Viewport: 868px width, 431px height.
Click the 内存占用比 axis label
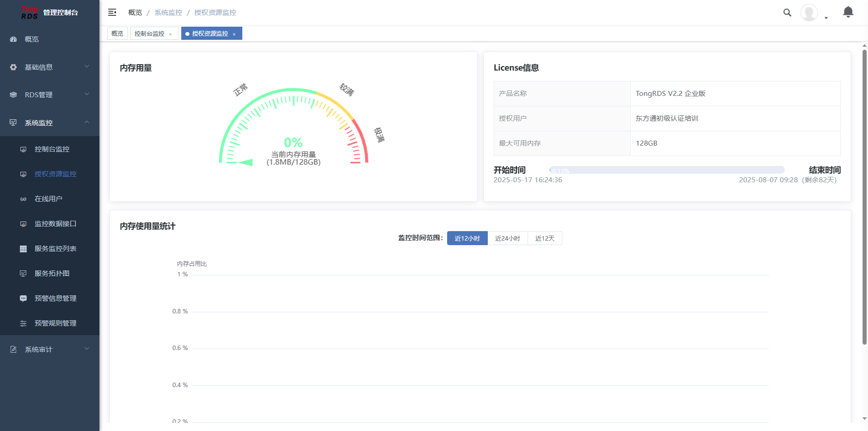[x=192, y=264]
